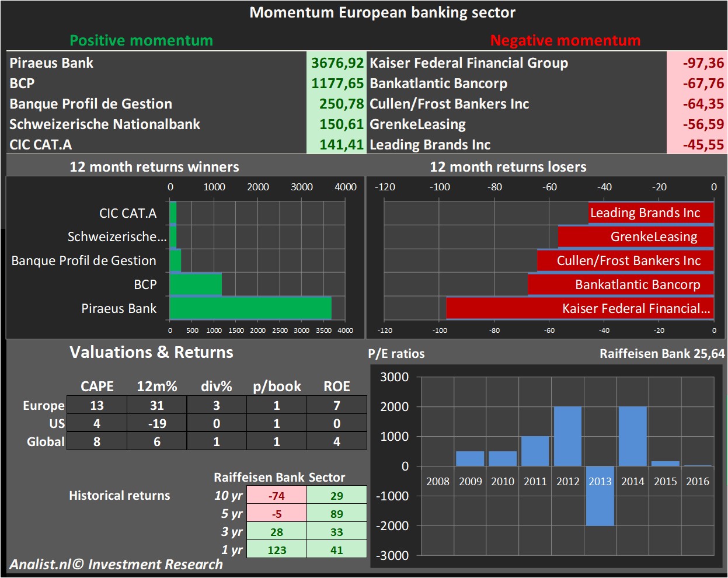Screen dimensions: 728x578
Task: Select the 5 yr Sector return 89
Action: (337, 514)
